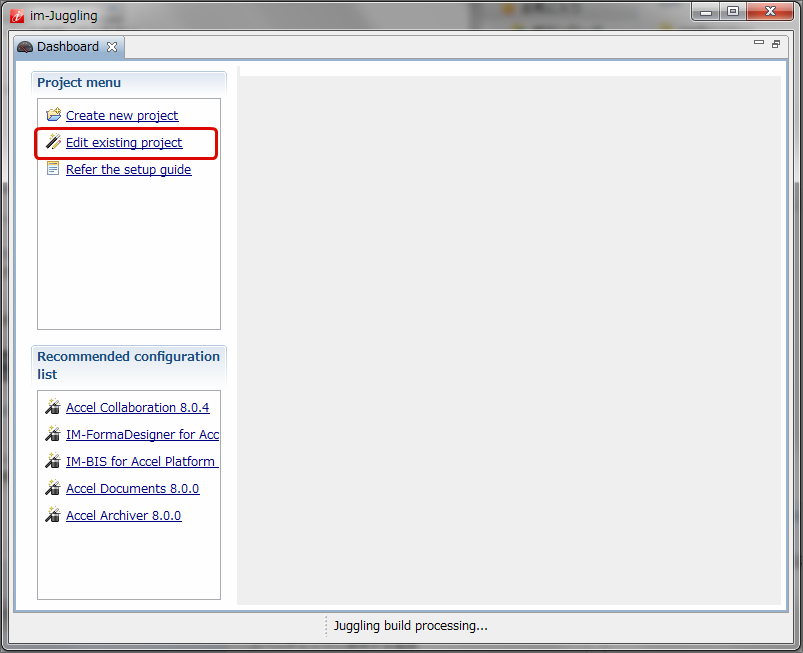Click the folder icon beside Create new project
Viewport: 803px width, 653px height.
click(x=53, y=115)
